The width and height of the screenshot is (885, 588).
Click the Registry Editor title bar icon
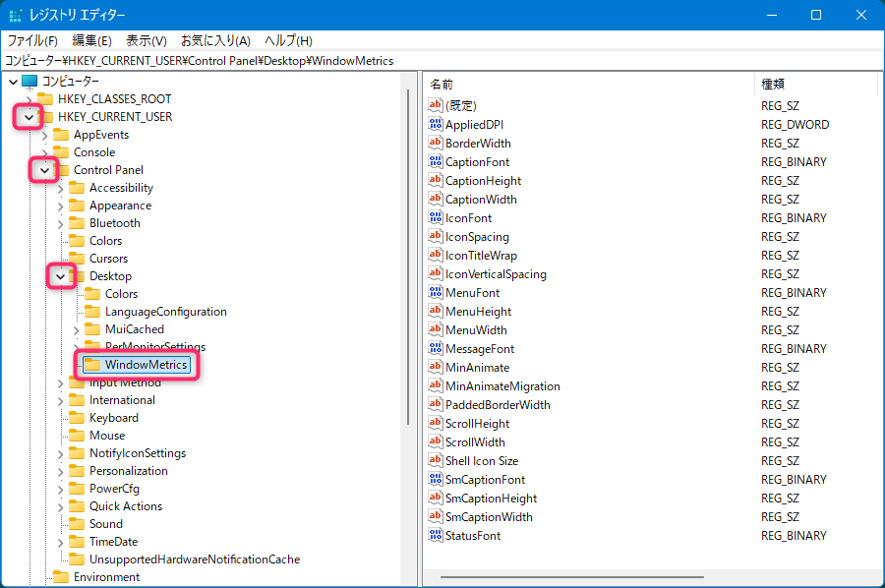pyautogui.click(x=16, y=16)
